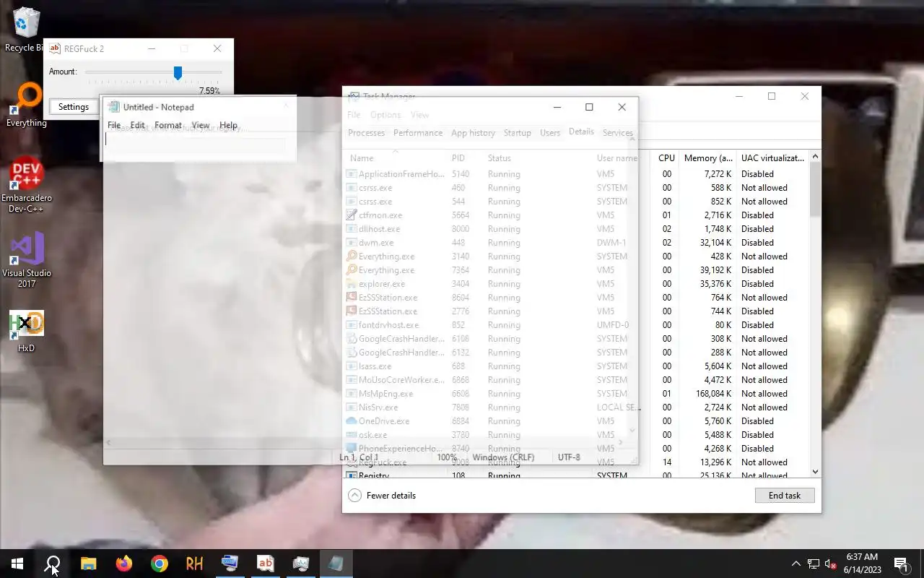Click the Notepad 'UTF-8' status entry
The height and width of the screenshot is (578, 924).
click(569, 457)
